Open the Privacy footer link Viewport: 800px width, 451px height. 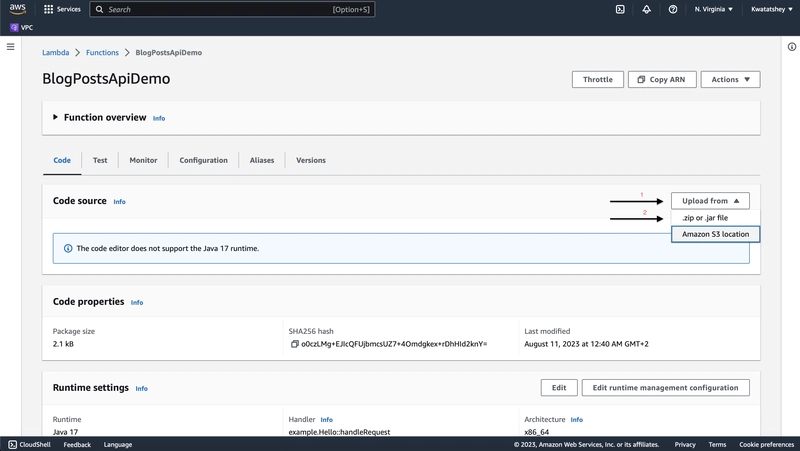[x=685, y=445]
